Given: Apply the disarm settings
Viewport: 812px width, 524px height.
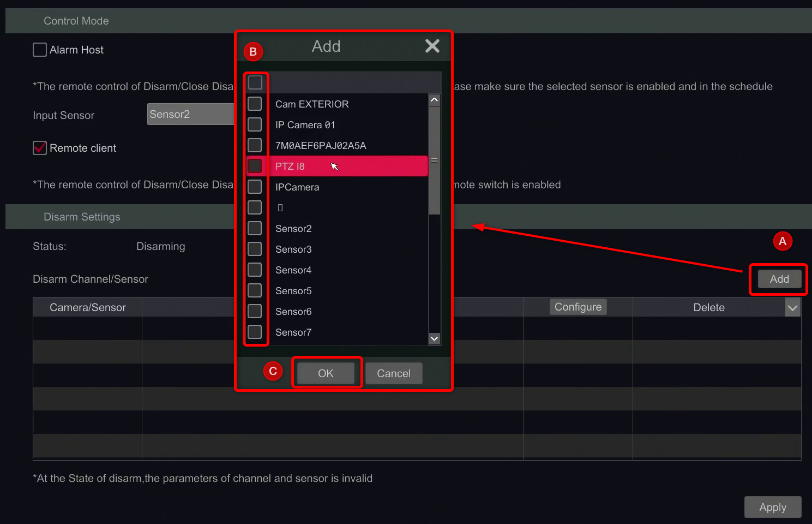Looking at the screenshot, I should pyautogui.click(x=772, y=507).
